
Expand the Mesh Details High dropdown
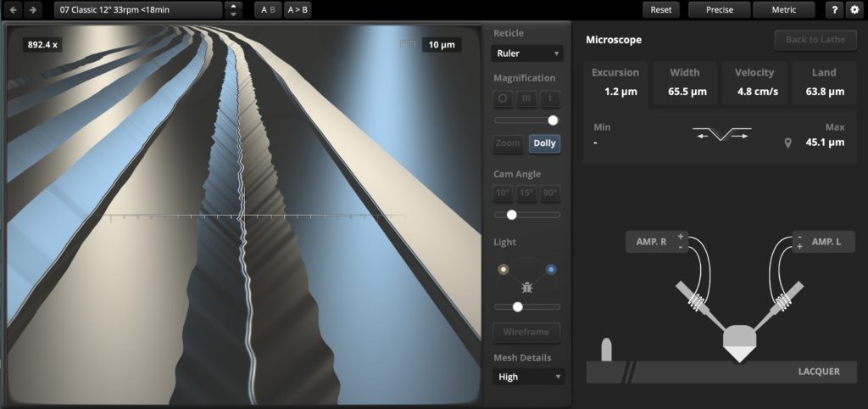coord(527,377)
